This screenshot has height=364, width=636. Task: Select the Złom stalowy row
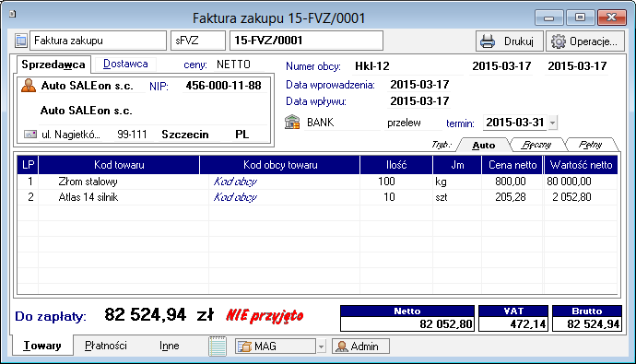317,182
